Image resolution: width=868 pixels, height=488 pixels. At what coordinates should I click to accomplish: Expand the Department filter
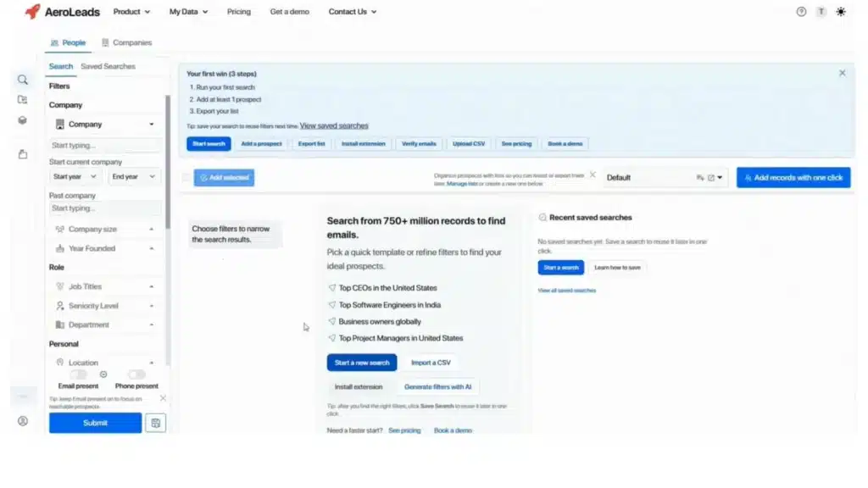tap(152, 324)
